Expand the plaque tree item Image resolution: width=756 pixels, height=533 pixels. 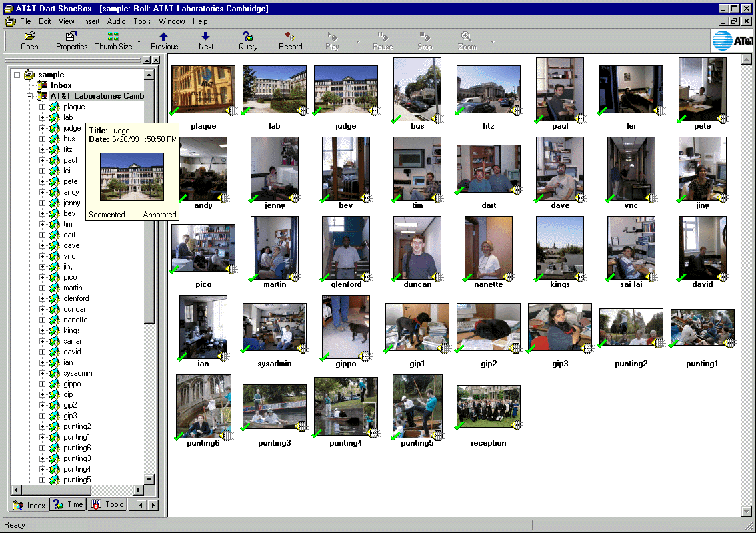[x=42, y=107]
